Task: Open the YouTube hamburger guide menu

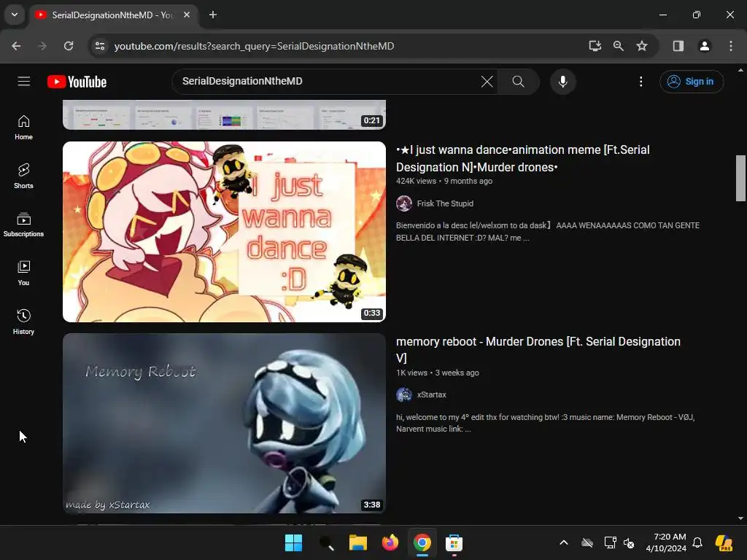Action: [24, 82]
